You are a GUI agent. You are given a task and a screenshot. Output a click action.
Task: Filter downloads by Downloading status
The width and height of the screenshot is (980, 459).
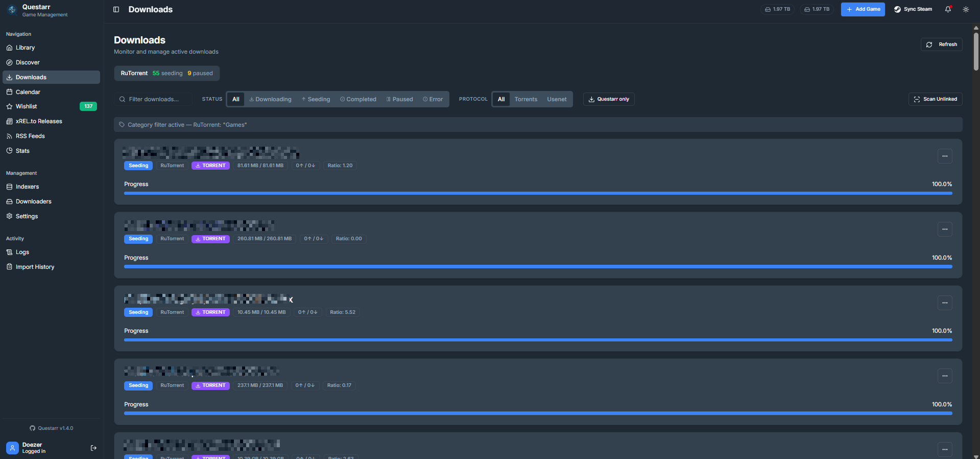click(x=270, y=99)
